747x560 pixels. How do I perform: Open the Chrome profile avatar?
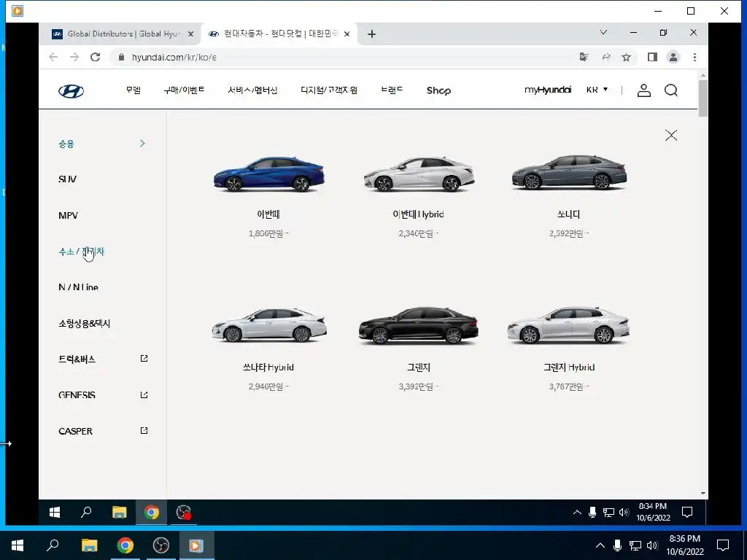[x=673, y=57]
